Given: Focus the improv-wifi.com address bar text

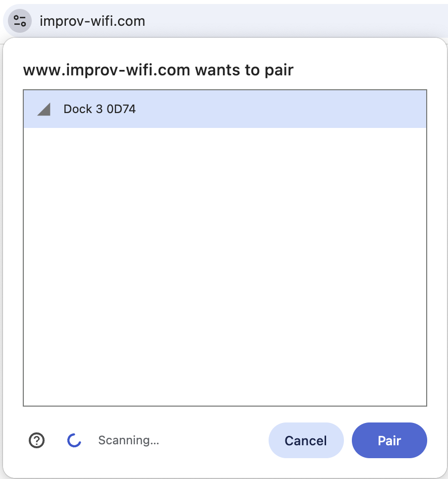Looking at the screenshot, I should [92, 21].
